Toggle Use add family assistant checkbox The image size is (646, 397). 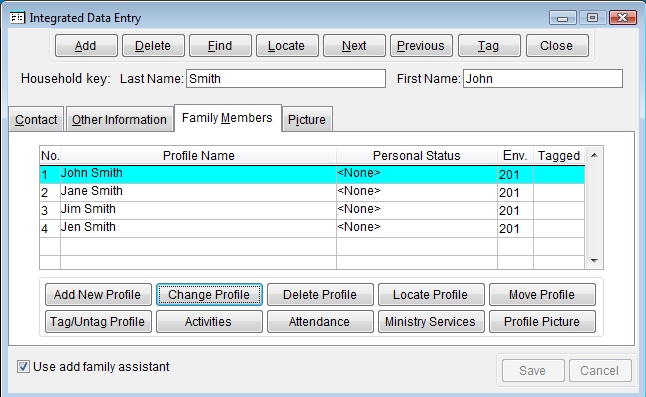tap(23, 367)
